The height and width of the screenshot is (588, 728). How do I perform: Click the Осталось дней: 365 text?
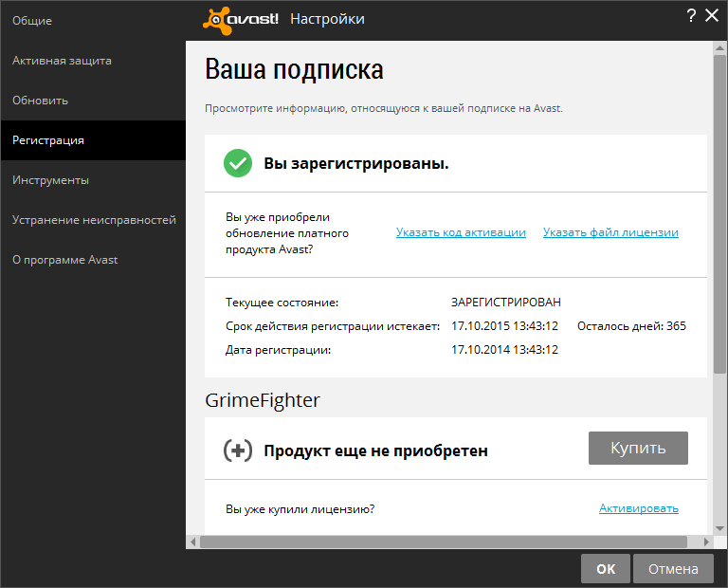point(631,326)
